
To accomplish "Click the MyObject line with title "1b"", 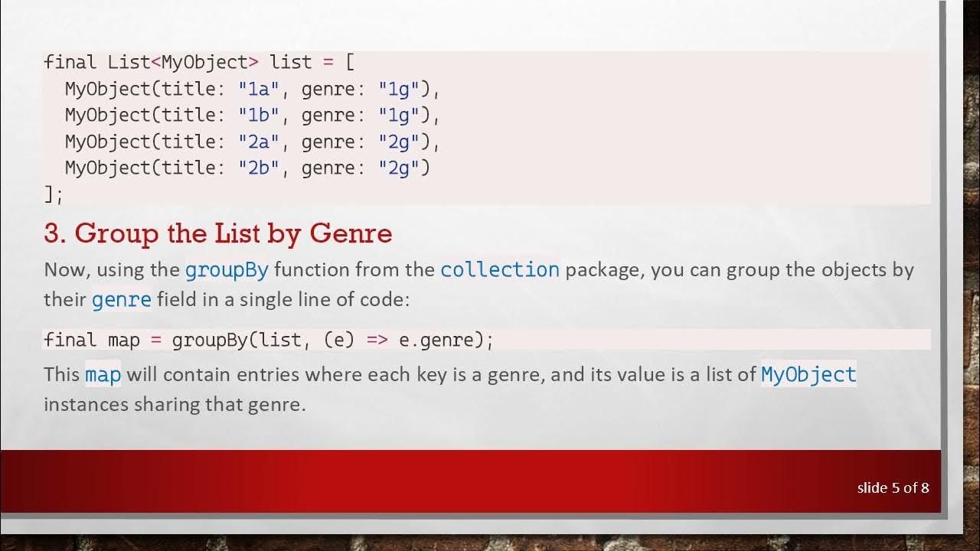I will pyautogui.click(x=253, y=116).
